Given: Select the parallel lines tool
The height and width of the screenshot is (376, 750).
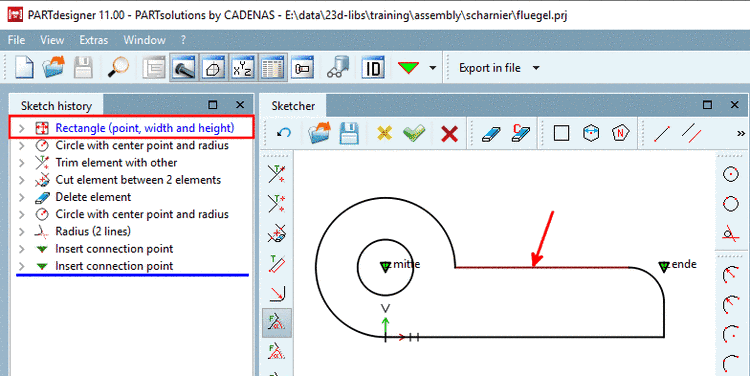Looking at the screenshot, I should click(x=691, y=133).
